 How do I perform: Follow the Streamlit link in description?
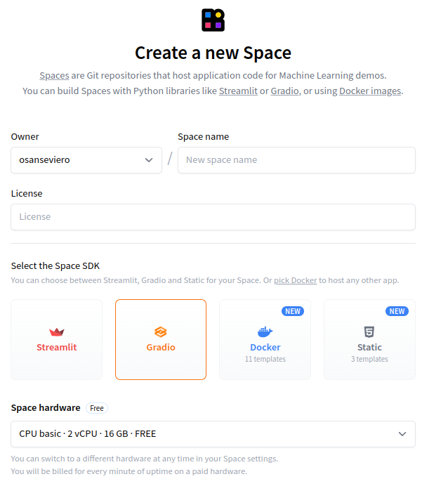tap(238, 91)
